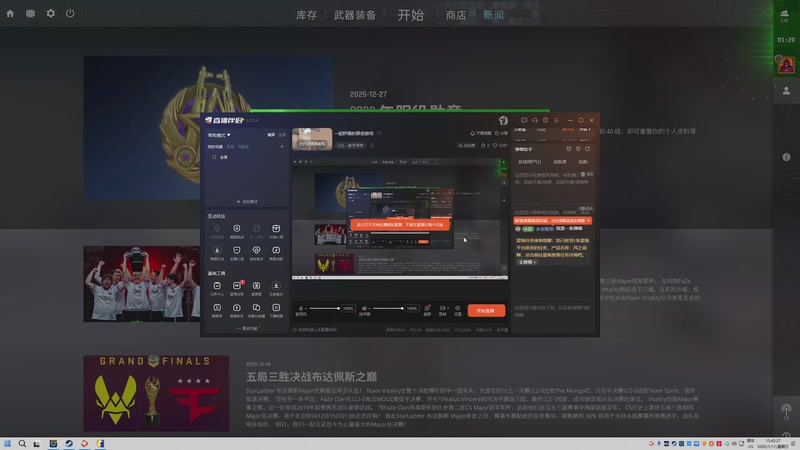800x450 pixels.
Task: Open news headline 五局三胜决战布达佩斯之巅
Action: (311, 377)
